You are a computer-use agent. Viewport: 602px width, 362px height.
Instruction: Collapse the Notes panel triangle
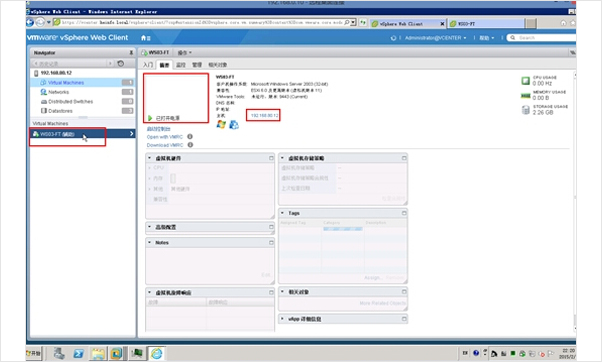click(149, 242)
